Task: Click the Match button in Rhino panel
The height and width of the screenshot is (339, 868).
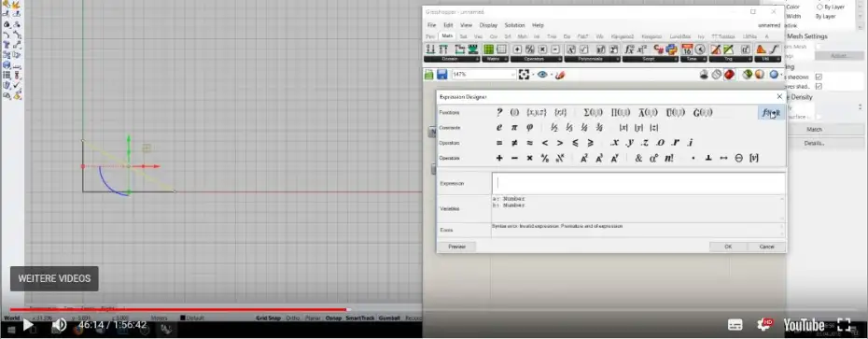Action: [x=814, y=129]
